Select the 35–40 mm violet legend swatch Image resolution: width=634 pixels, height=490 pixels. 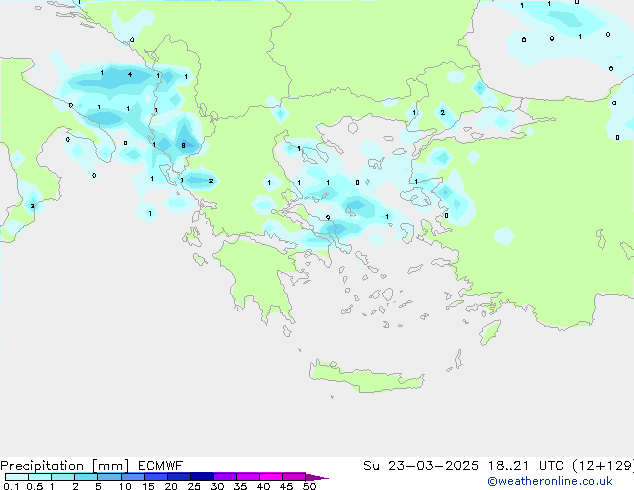[x=247, y=477]
